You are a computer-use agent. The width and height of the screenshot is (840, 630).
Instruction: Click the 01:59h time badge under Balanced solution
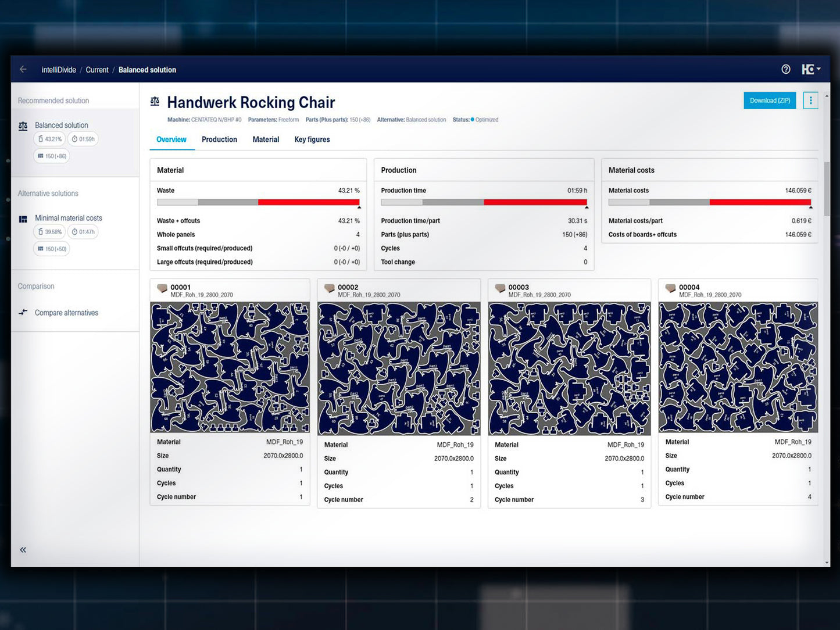click(x=83, y=139)
